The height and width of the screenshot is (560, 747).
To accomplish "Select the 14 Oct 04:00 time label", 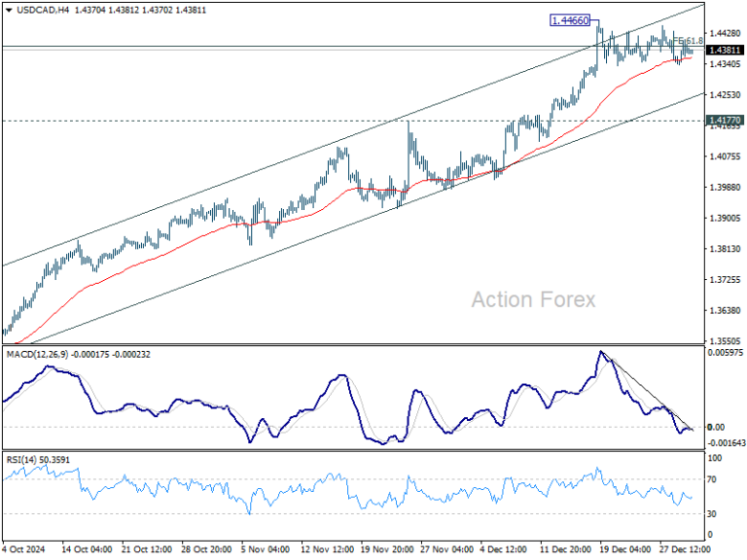I will click(88, 549).
